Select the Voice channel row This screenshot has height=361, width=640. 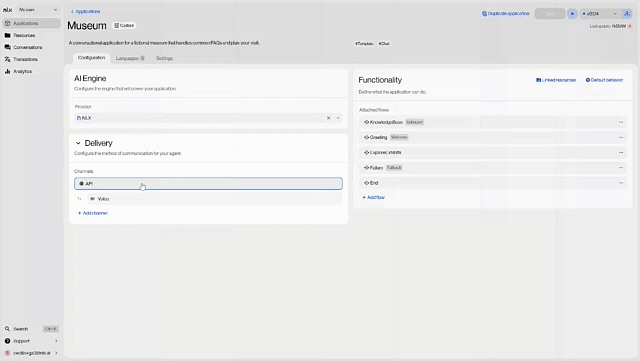215,199
